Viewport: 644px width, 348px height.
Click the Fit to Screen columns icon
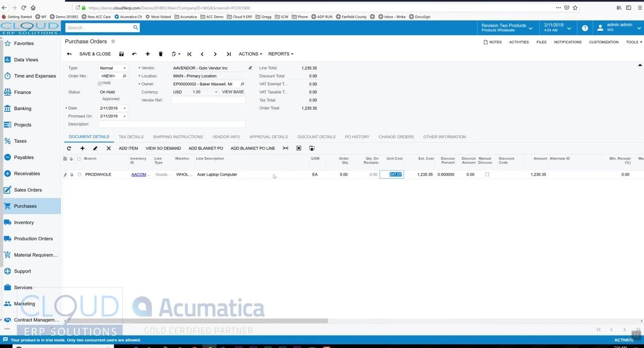285,148
